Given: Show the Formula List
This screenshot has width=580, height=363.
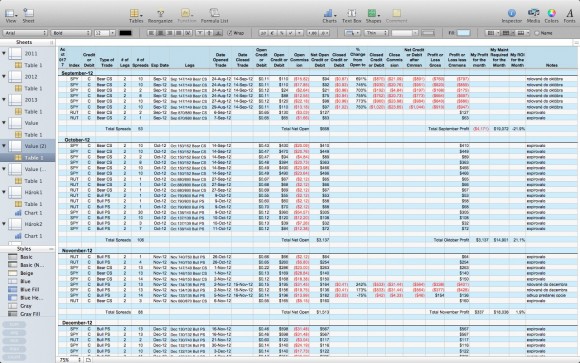Looking at the screenshot, I should pos(215,16).
